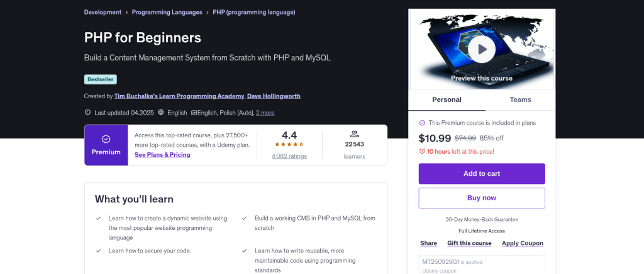The width and height of the screenshot is (644, 274).
Task: Click the learners people icon
Action: click(x=354, y=134)
